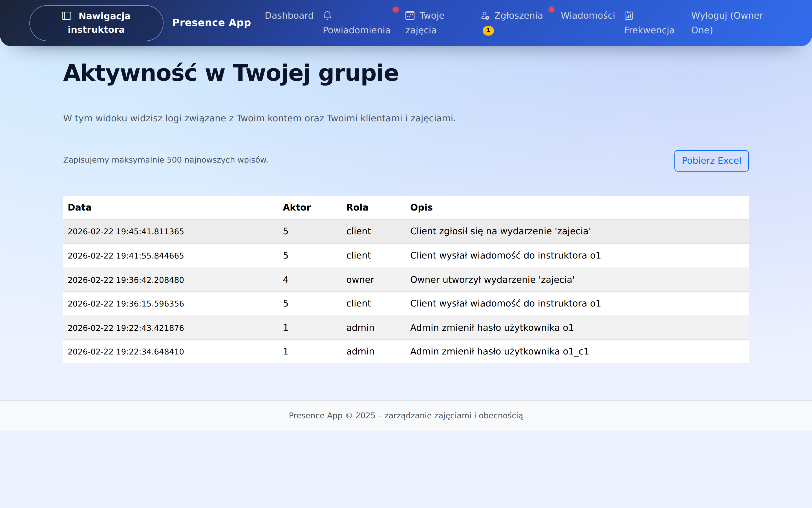Click 'Owner utworzył wydarzenie' description

(492, 279)
